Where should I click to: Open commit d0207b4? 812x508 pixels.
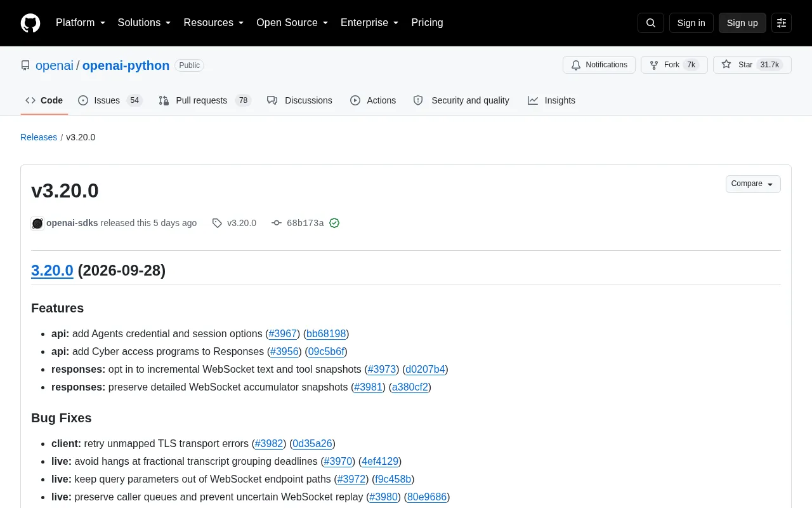pyautogui.click(x=425, y=369)
